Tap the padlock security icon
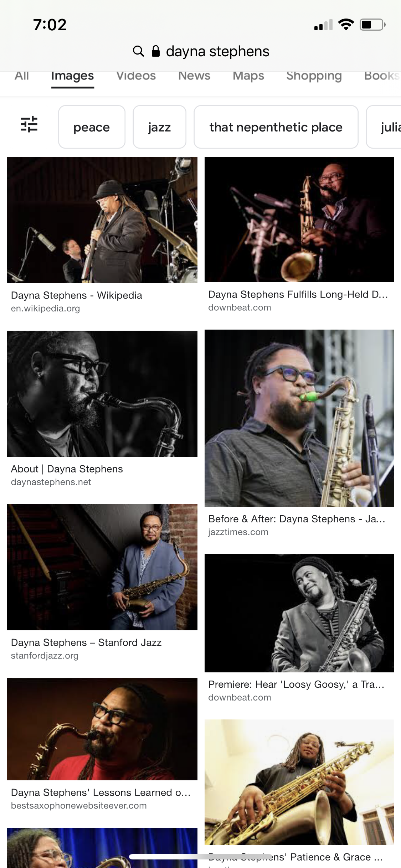Screen dimensions: 401x868 156,51
